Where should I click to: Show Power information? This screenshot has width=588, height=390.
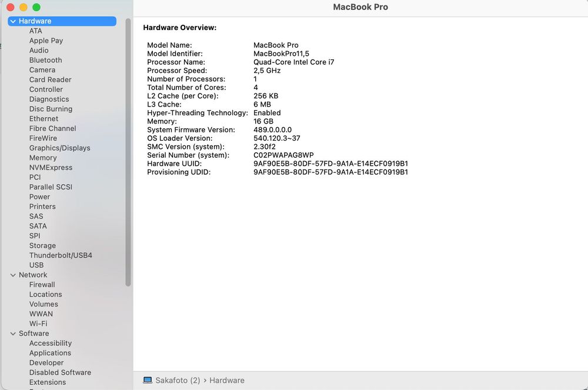tap(39, 196)
